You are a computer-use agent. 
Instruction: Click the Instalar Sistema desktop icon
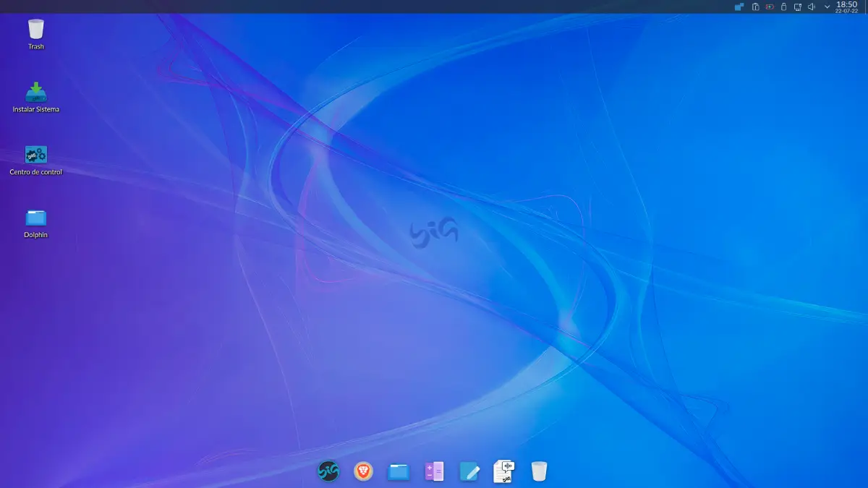[35, 94]
